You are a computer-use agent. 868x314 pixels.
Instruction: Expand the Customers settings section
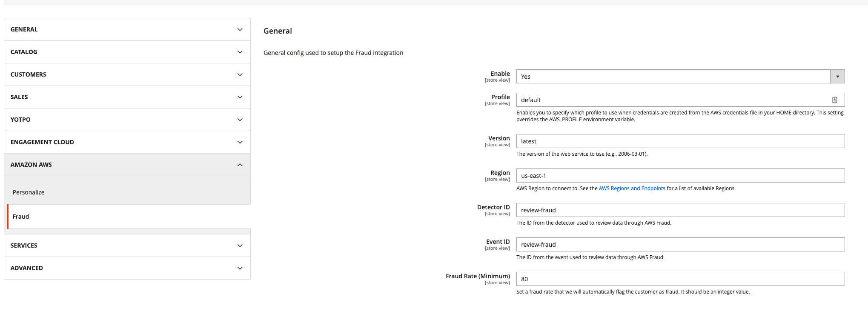127,74
